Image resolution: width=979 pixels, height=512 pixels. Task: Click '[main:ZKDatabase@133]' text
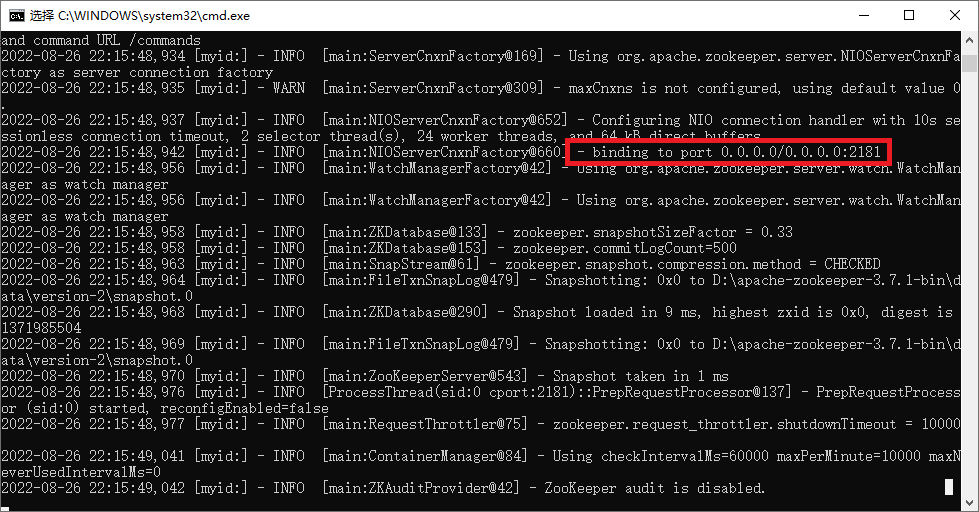pos(405,232)
